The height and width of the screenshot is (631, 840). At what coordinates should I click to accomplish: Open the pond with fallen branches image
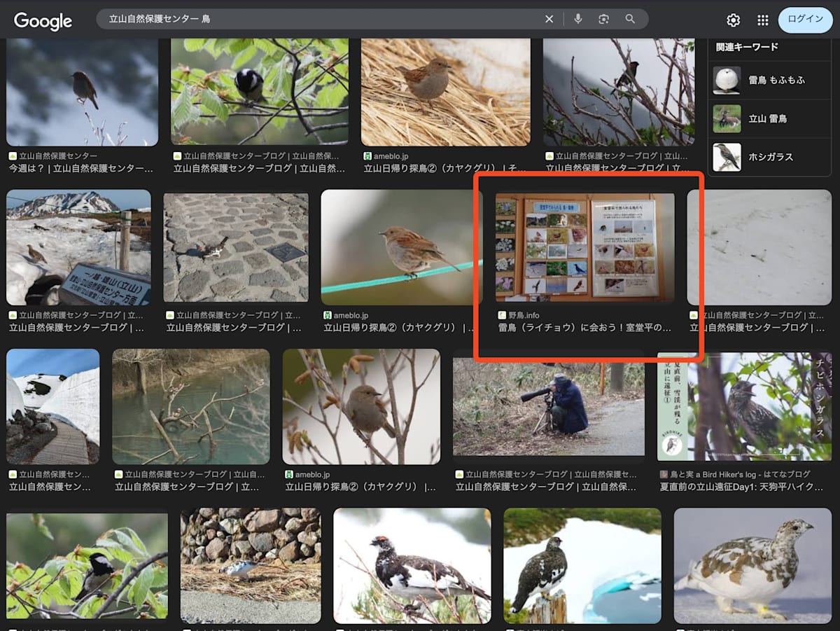[x=191, y=407]
